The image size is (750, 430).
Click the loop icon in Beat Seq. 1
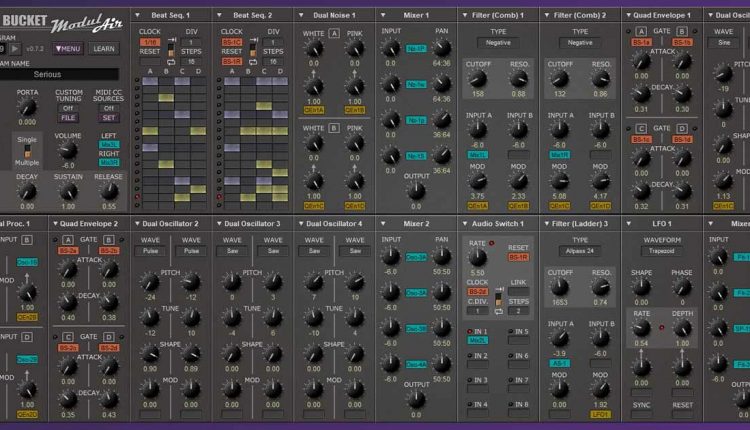tap(171, 62)
